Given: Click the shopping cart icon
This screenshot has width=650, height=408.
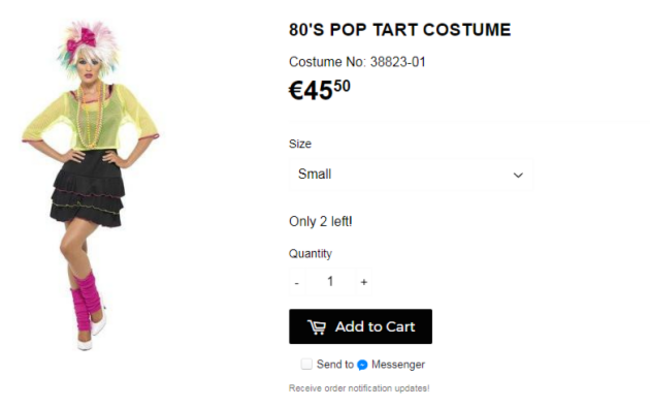Looking at the screenshot, I should (x=317, y=327).
